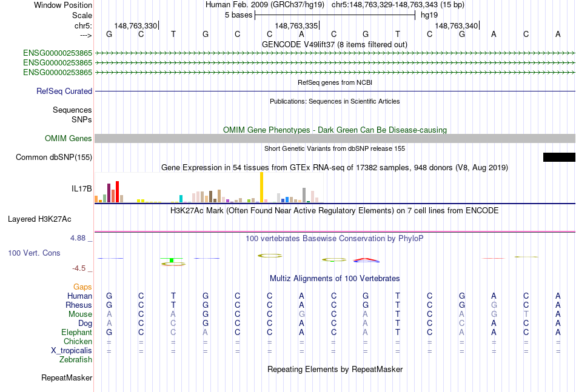Click the OMIM Gene Phenotypes track title
The image size is (576, 392).
point(335,130)
